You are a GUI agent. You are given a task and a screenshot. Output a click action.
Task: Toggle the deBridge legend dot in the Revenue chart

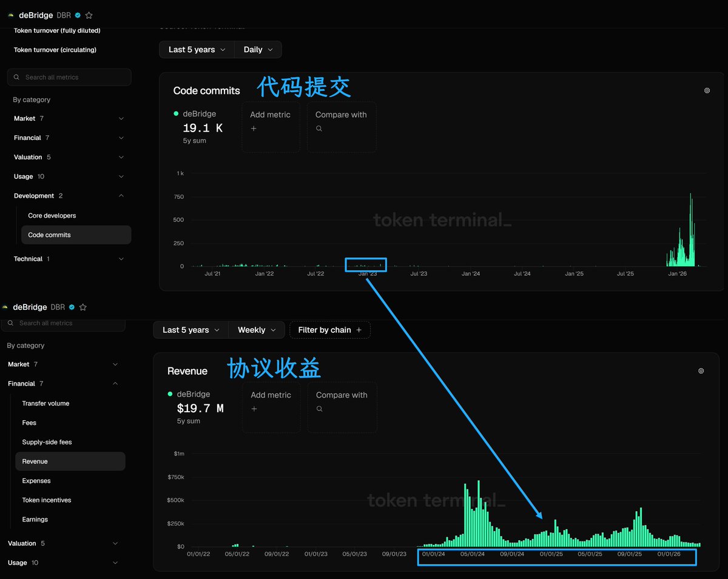click(x=170, y=394)
